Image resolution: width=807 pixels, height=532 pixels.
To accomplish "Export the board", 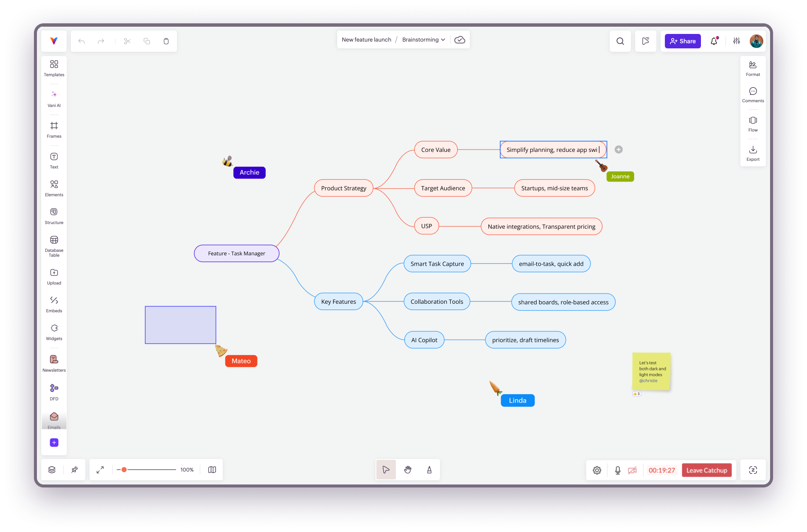I will click(753, 153).
